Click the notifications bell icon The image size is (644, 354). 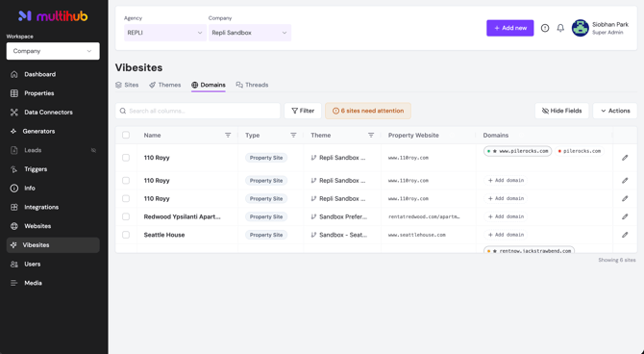pos(560,28)
